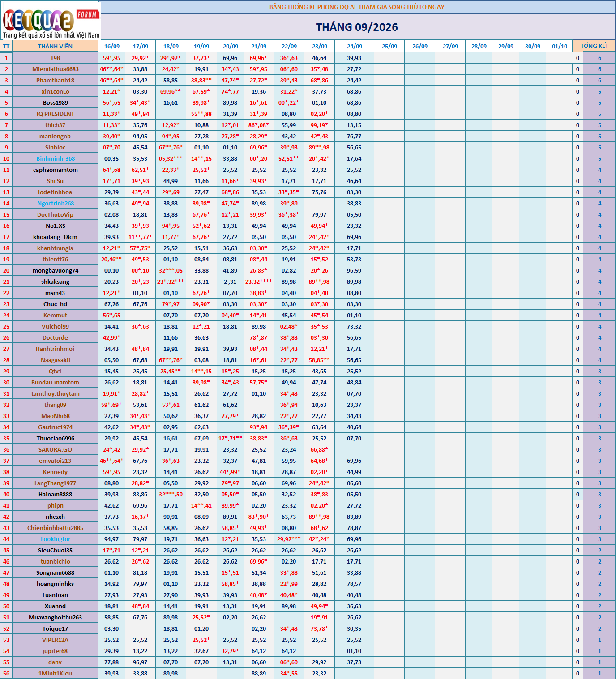Select member name 'SieuChuoi35'

(x=55, y=550)
